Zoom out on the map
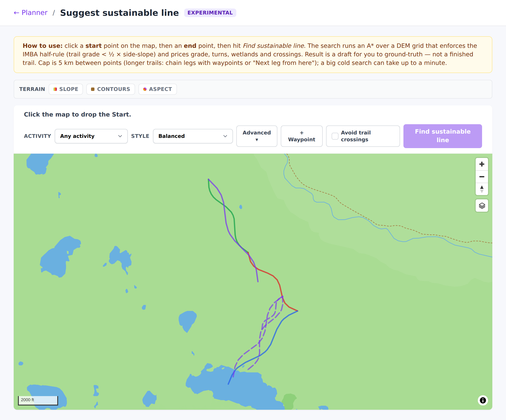This screenshot has height=420, width=506. pos(481,177)
